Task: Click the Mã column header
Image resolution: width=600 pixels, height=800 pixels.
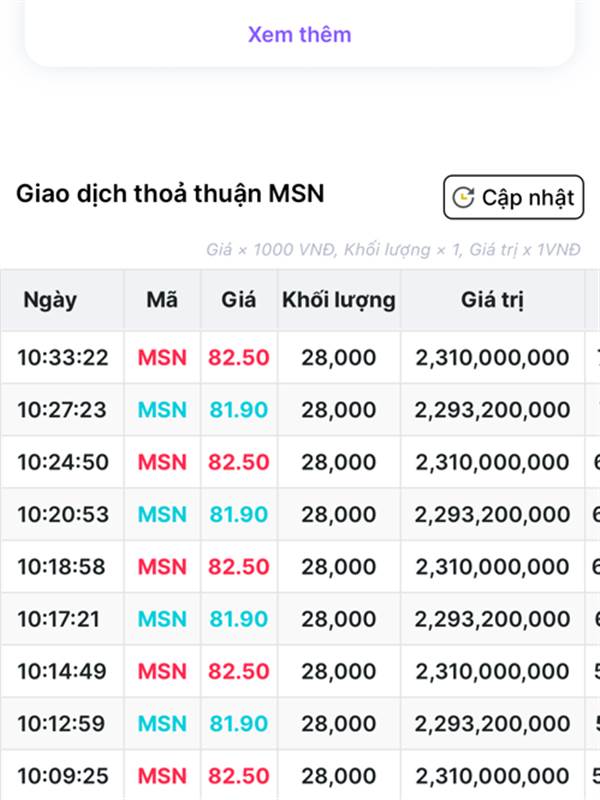Action: click(162, 299)
